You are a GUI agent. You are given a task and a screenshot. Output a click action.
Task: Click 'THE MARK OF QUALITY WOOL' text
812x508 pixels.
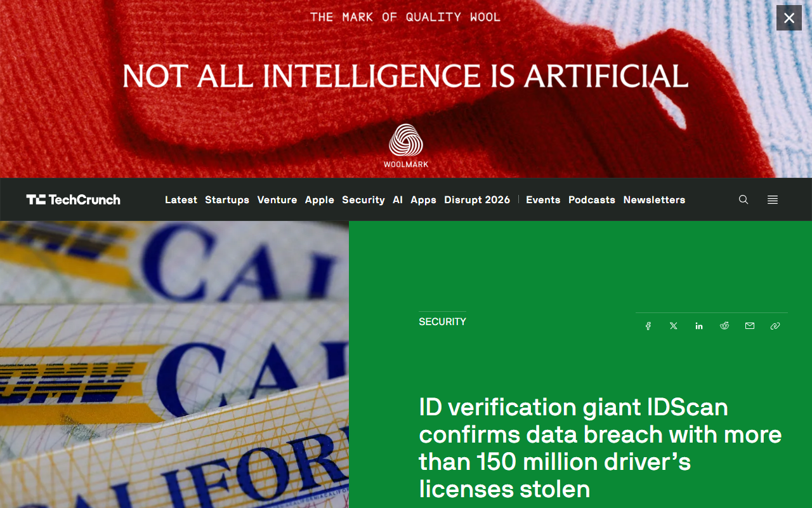coord(405,17)
